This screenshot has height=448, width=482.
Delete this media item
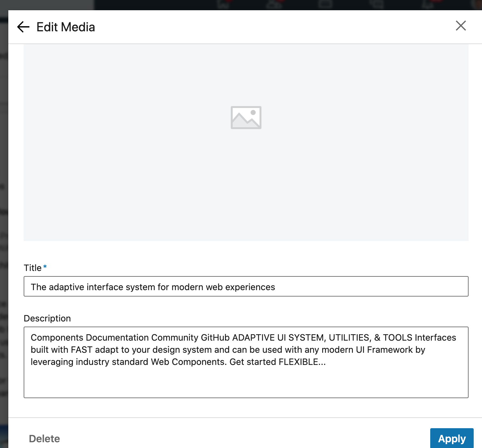(x=44, y=438)
